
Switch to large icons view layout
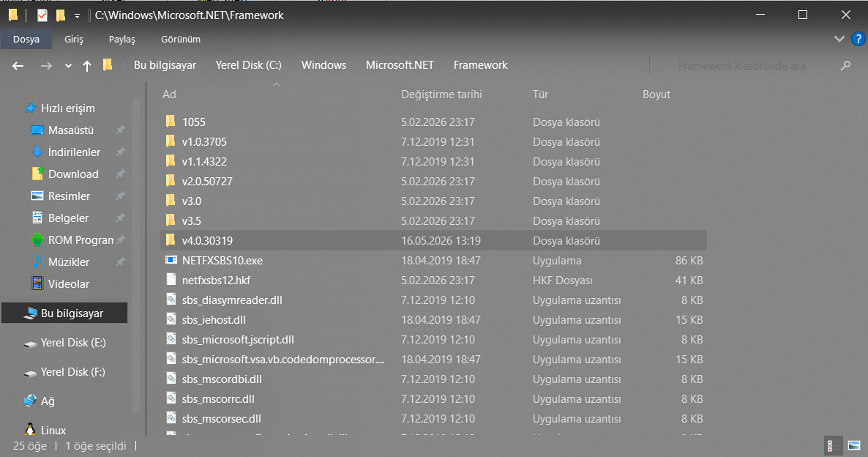pyautogui.click(x=853, y=446)
